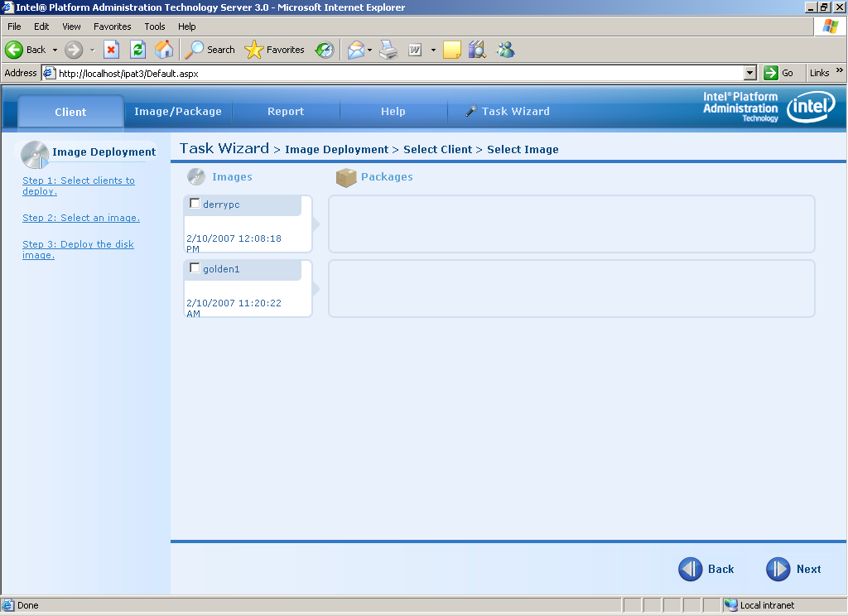Edit with Word icon in toolbar
This screenshot has height=616, width=848.
coord(415,50)
